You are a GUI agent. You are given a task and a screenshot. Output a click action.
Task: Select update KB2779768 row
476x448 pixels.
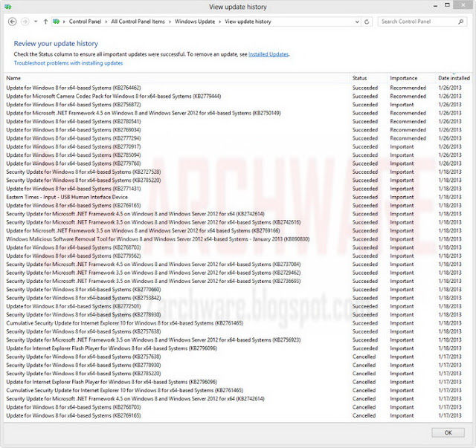pyautogui.click(x=238, y=163)
